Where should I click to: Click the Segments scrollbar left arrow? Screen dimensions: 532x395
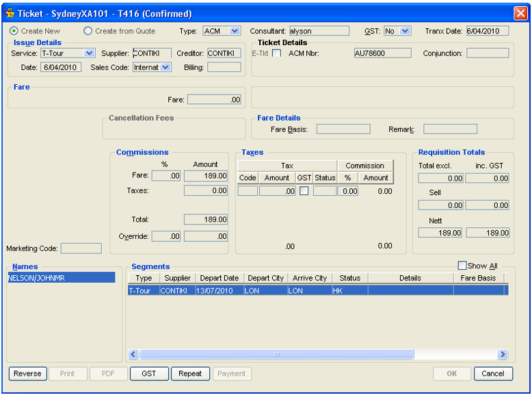tap(133, 354)
